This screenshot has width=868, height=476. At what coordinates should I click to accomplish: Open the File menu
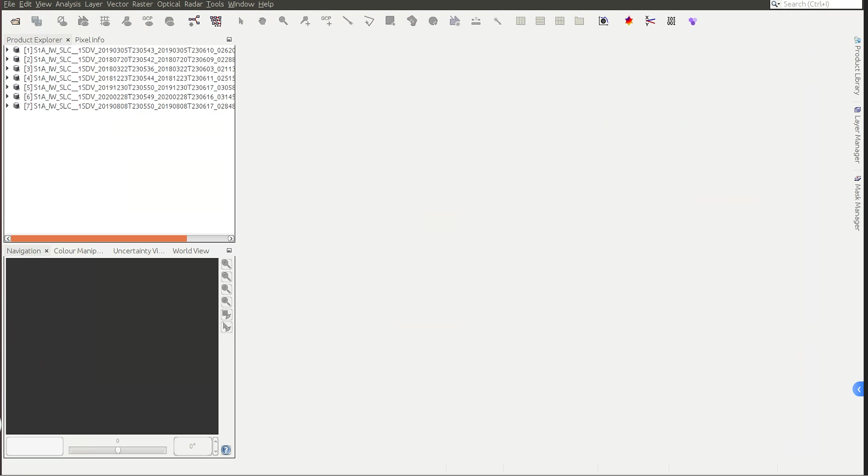pos(9,4)
